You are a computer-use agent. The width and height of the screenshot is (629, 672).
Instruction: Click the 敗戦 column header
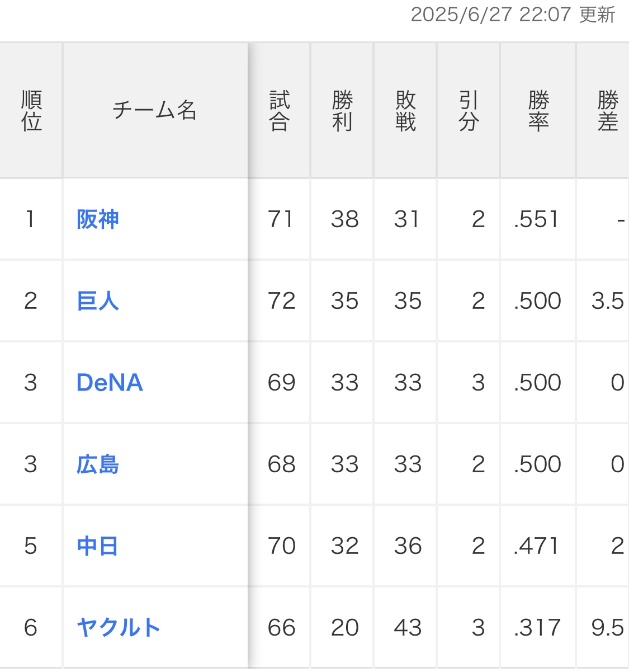[x=405, y=111]
